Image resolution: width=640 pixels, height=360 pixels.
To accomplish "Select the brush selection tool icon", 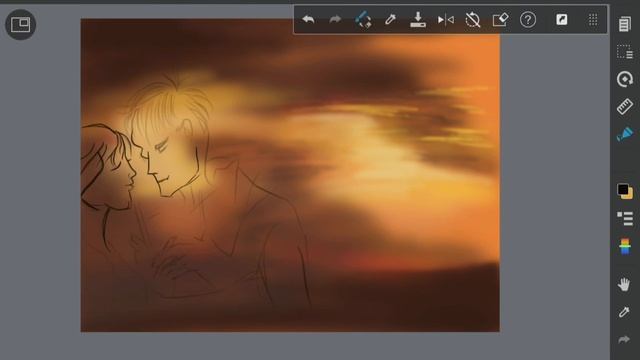I will [x=363, y=19].
